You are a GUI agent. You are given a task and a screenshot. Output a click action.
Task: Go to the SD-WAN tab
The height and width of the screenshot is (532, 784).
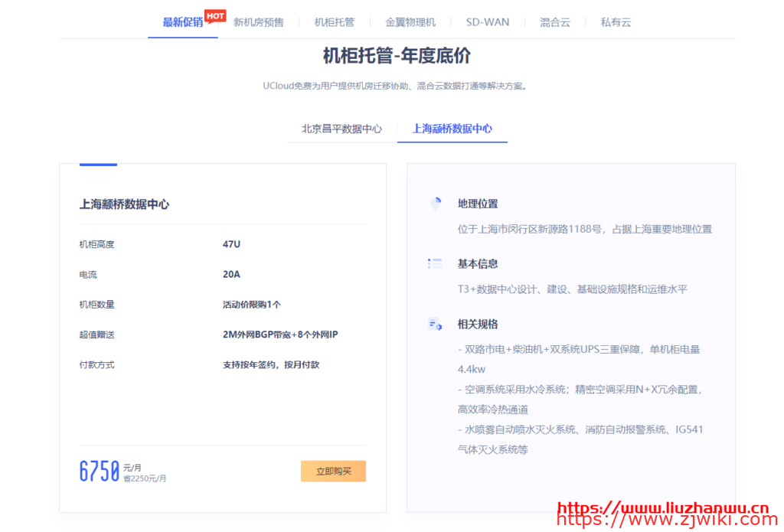(487, 22)
